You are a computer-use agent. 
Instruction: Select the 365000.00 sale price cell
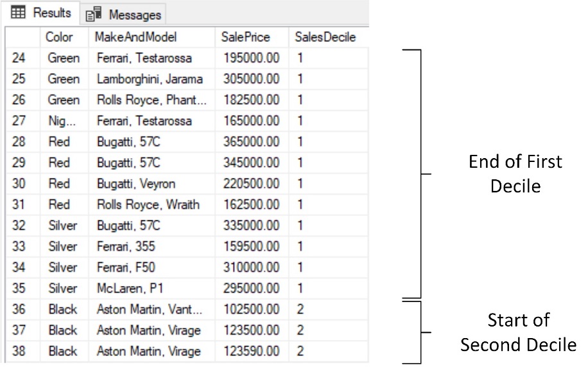pyautogui.click(x=252, y=142)
